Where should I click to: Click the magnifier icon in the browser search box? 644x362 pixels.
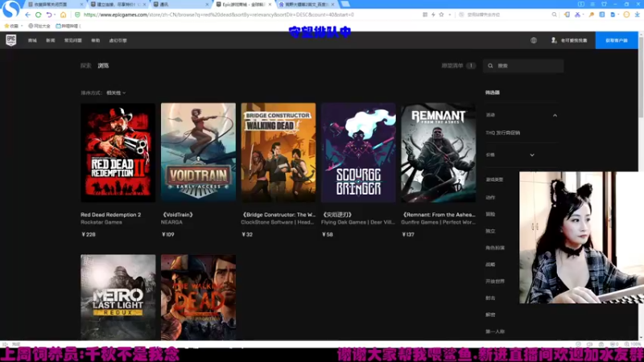(x=554, y=14)
